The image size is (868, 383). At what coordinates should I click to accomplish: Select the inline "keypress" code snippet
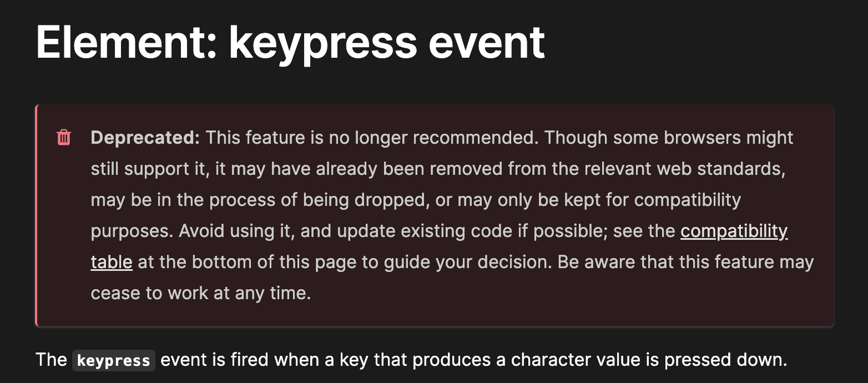pos(114,360)
